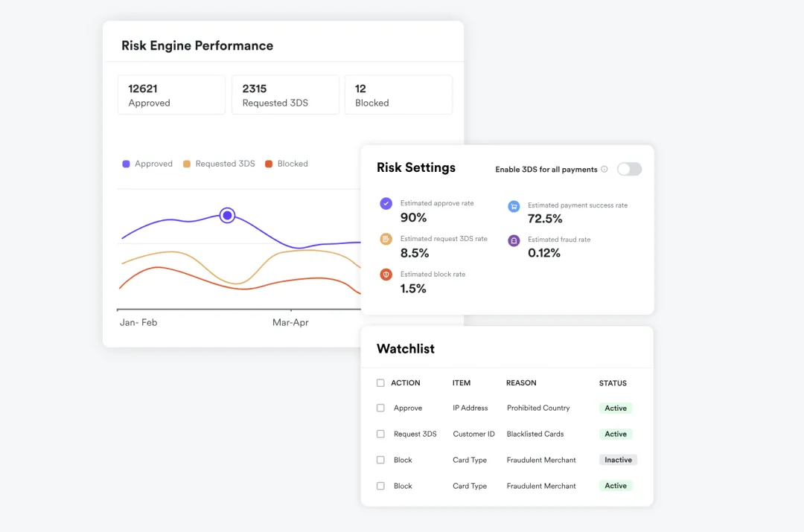This screenshot has width=804, height=532.
Task: Click the estimated fraud rate icon
Action: tap(514, 240)
